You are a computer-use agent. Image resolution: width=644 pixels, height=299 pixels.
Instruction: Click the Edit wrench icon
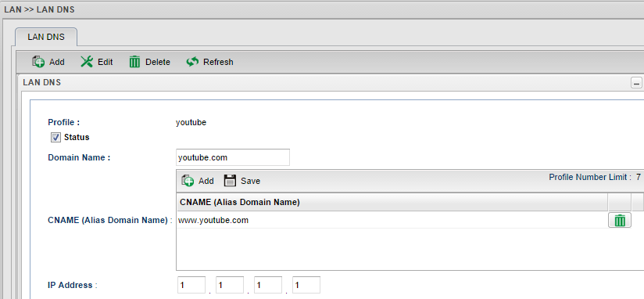(x=87, y=62)
